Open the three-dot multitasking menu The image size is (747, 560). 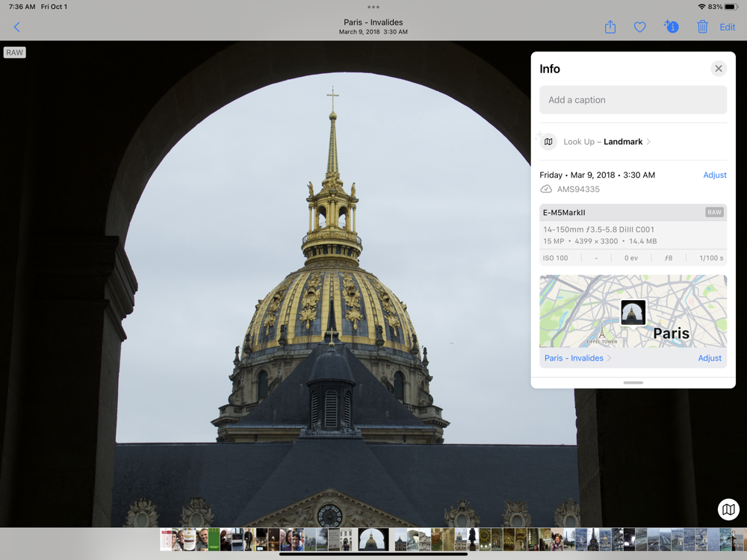(373, 7)
